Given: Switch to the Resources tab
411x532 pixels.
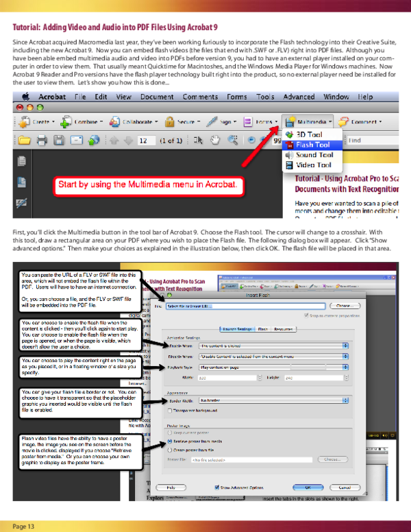Looking at the screenshot, I should click(x=283, y=329).
